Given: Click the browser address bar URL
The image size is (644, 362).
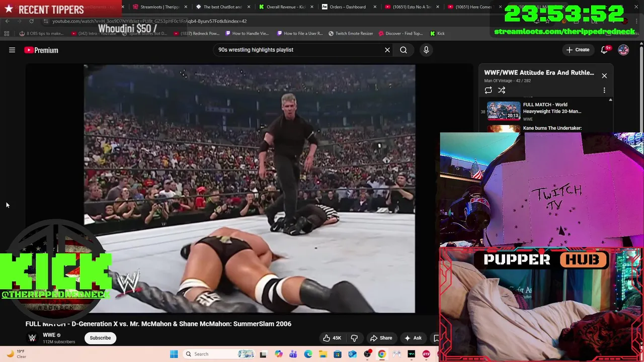Looking at the screenshot, I should coord(149,21).
